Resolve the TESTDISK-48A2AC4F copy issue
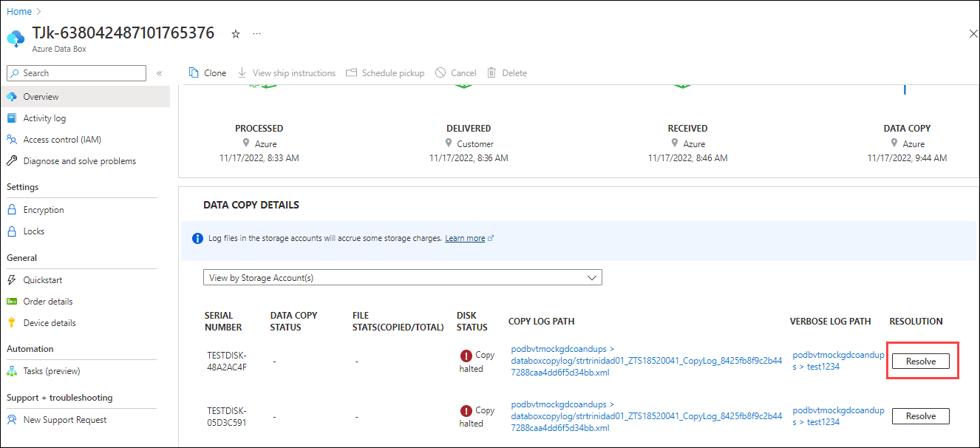The image size is (980, 448). [x=921, y=361]
